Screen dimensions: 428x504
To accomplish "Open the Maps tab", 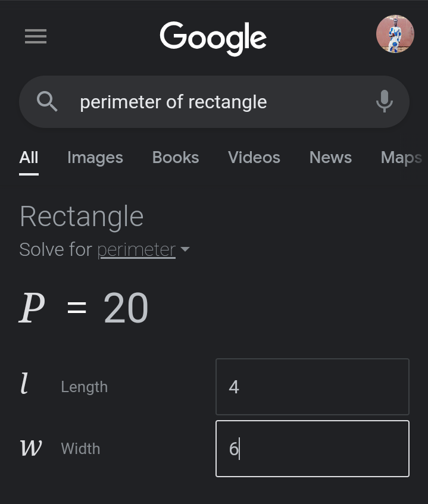I will point(401,157).
